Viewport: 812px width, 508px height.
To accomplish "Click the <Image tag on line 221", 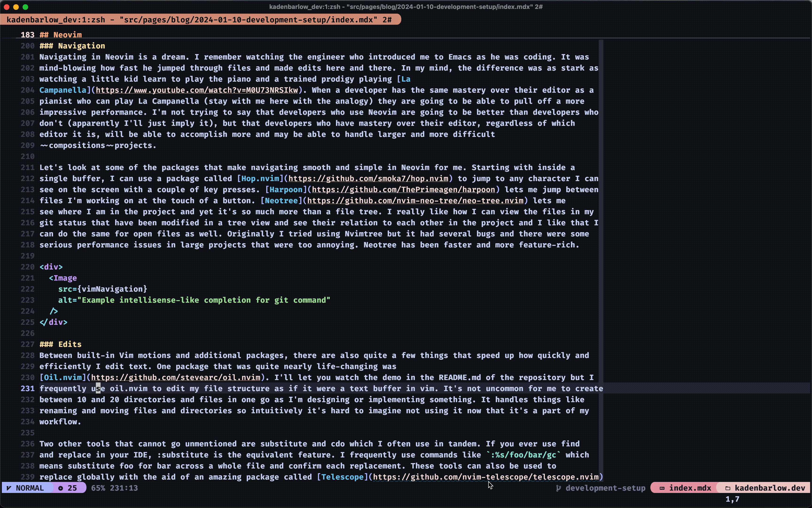I will tap(63, 278).
